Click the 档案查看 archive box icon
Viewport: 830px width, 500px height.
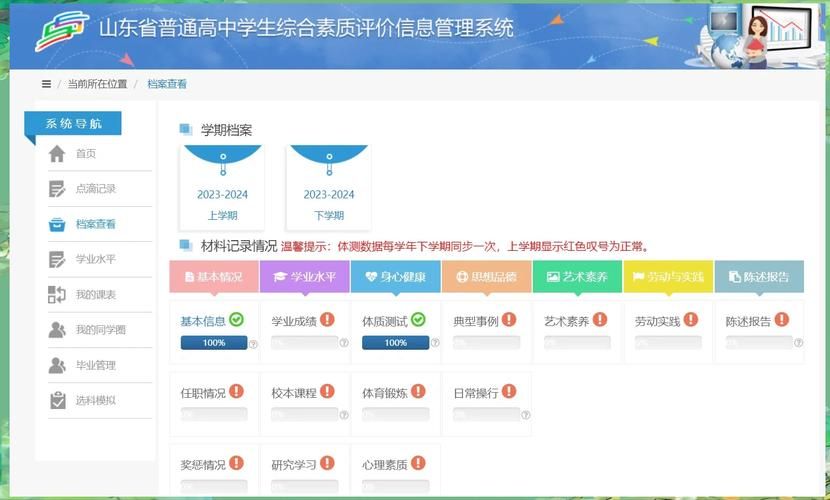pyautogui.click(x=57, y=225)
